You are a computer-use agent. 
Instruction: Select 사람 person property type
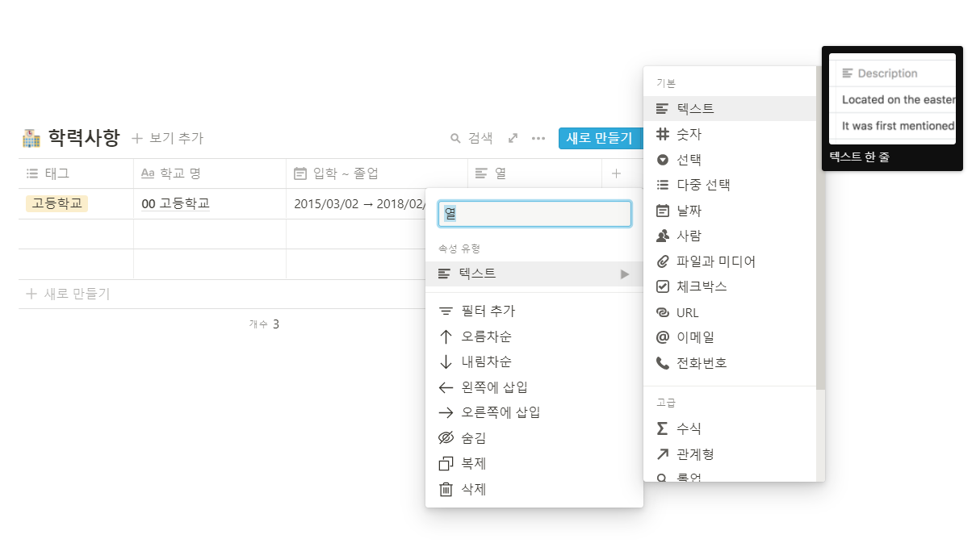(730, 236)
